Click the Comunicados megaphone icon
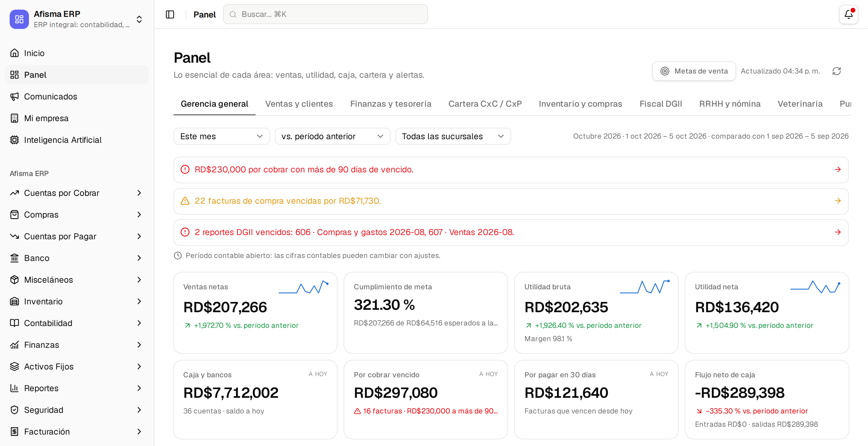Viewport: 868px width, 446px height. click(x=14, y=96)
